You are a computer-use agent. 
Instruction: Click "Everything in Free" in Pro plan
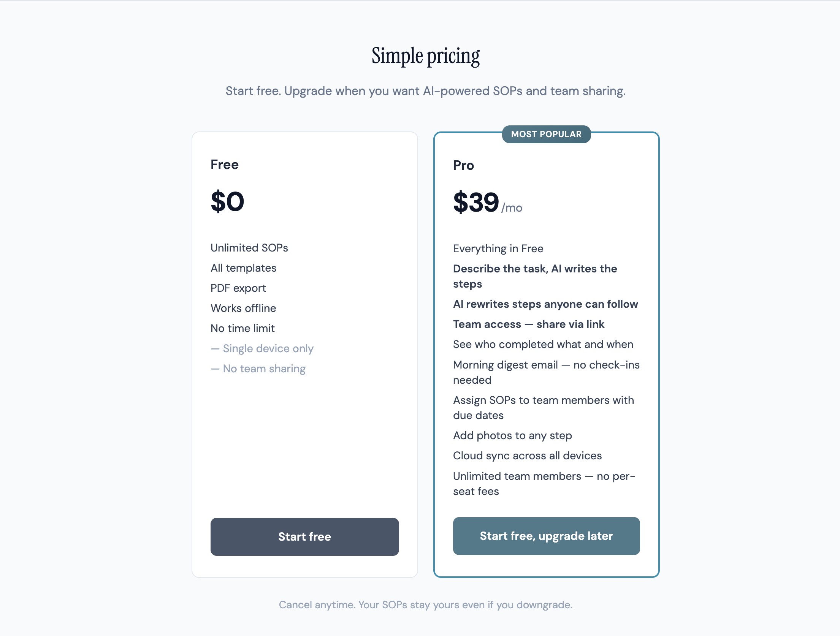[498, 248]
